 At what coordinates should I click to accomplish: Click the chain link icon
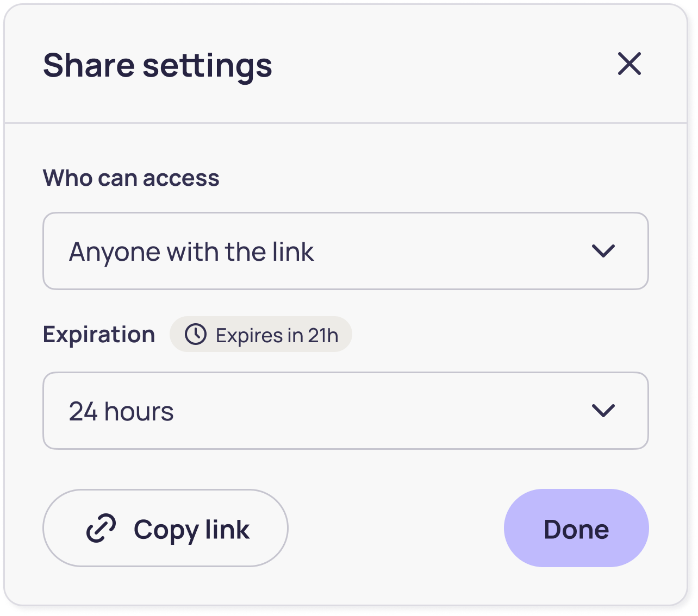point(102,529)
